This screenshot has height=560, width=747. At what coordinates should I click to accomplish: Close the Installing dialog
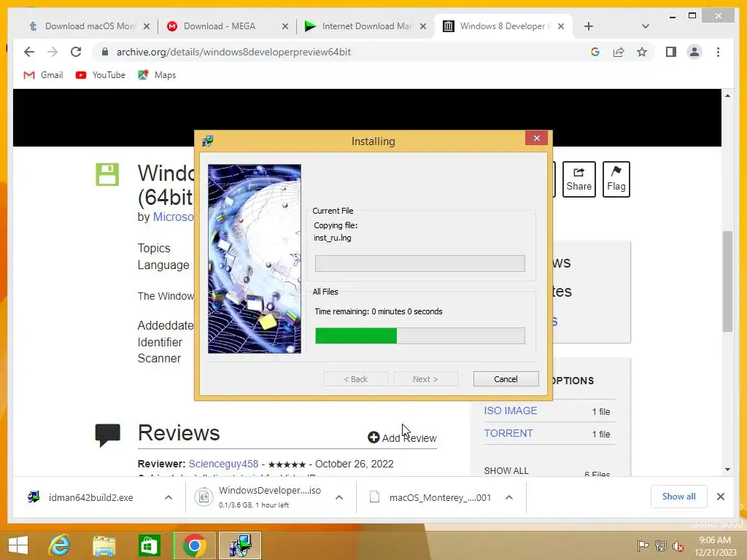[x=537, y=138]
